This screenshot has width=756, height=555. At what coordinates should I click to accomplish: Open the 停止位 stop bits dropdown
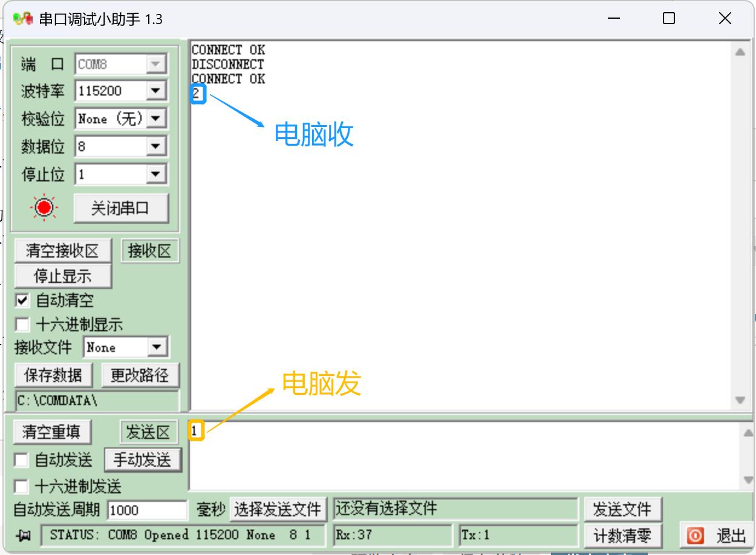click(x=157, y=174)
